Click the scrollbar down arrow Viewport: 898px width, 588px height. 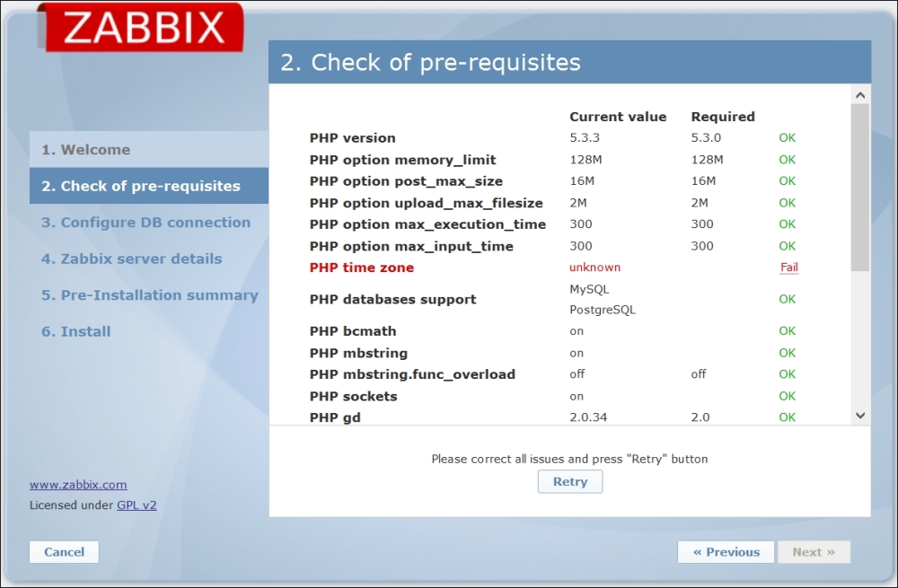click(860, 416)
